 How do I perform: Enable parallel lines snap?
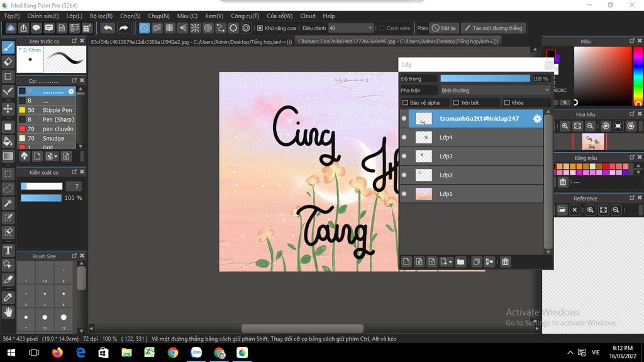pyautogui.click(x=157, y=28)
